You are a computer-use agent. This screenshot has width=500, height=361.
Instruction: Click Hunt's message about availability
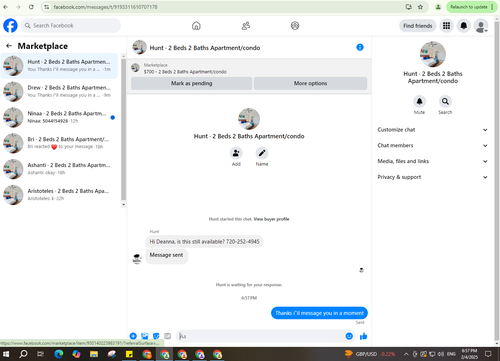[204, 242]
